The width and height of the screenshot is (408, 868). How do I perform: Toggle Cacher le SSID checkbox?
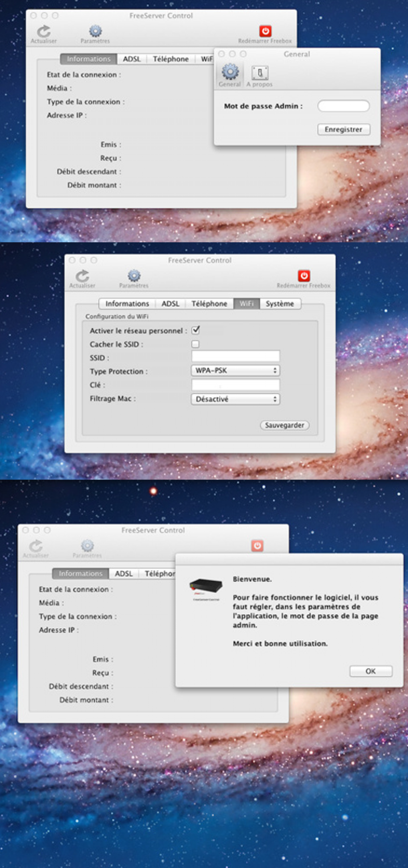[195, 344]
